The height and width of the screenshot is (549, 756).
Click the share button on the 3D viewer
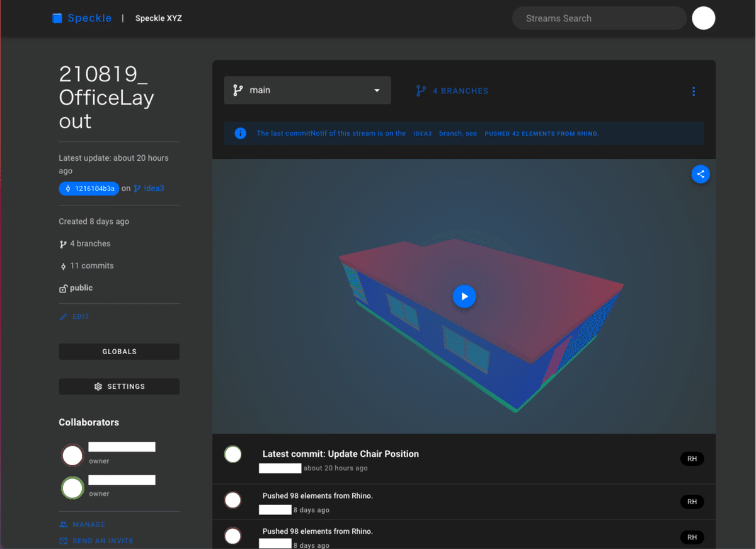pyautogui.click(x=701, y=175)
